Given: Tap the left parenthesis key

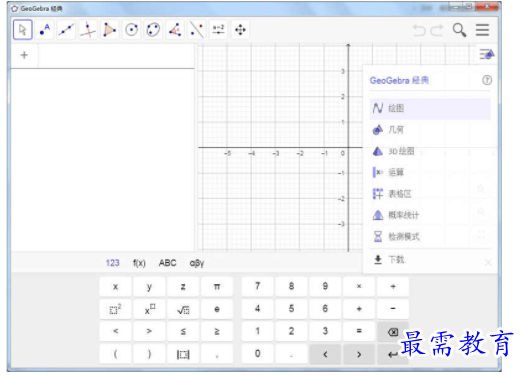Looking at the screenshot, I should point(115,354).
